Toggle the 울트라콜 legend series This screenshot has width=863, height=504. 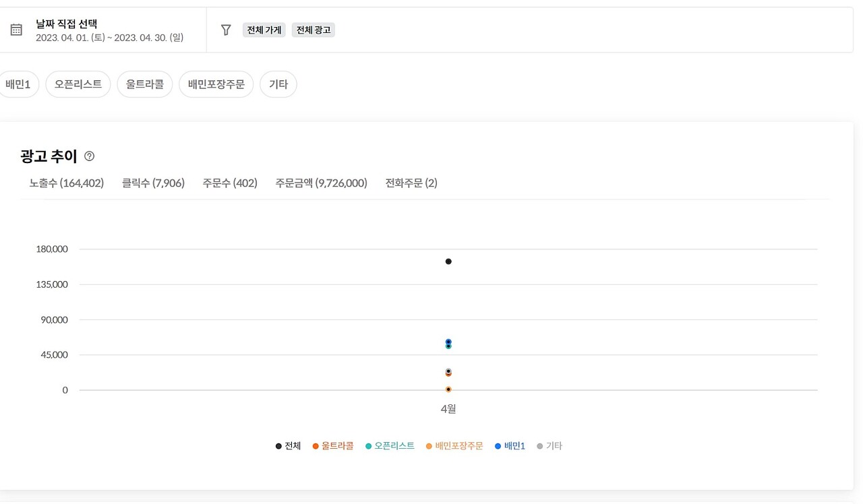point(333,446)
